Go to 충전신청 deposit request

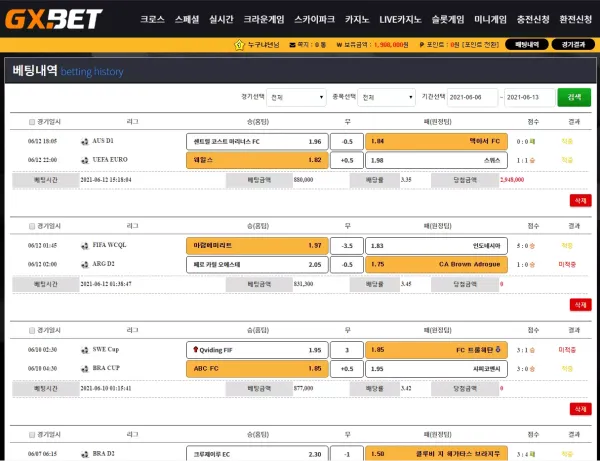[533, 19]
